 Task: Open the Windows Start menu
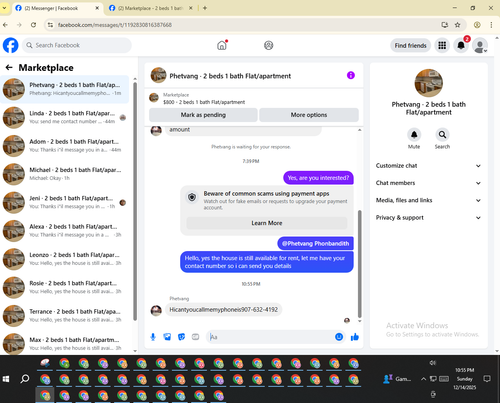6,379
